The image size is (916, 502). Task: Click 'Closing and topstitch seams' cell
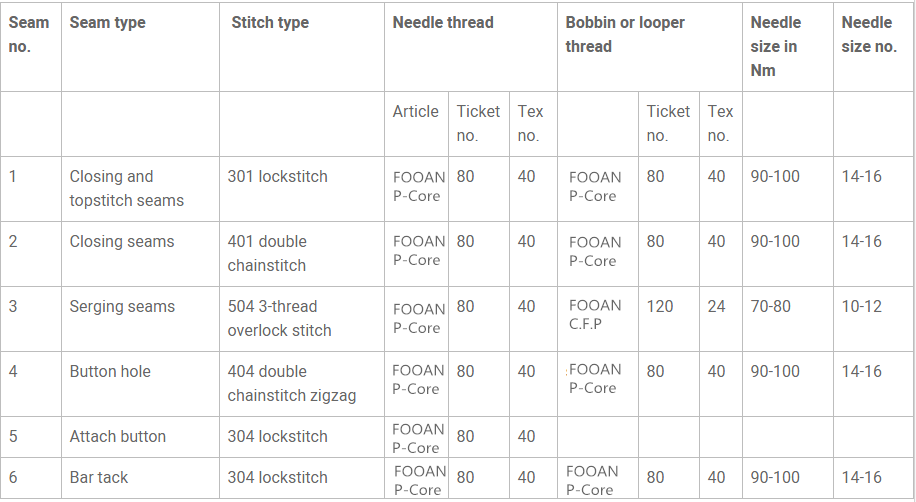tap(140, 189)
